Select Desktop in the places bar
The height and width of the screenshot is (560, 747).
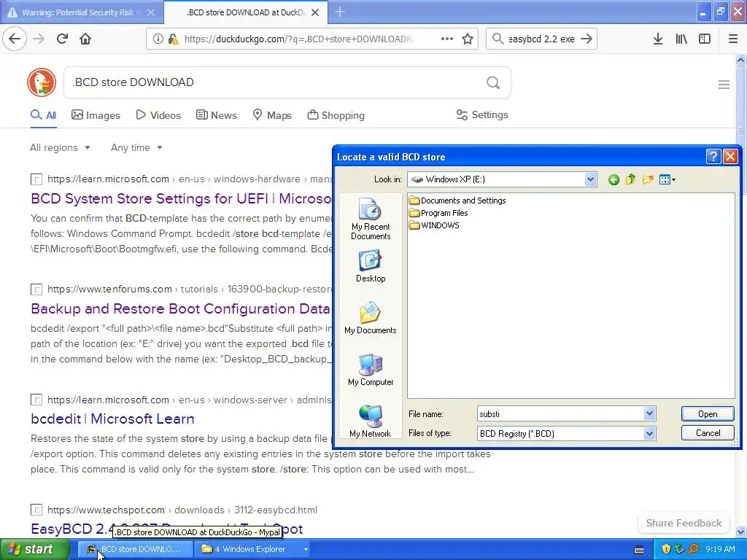click(370, 266)
